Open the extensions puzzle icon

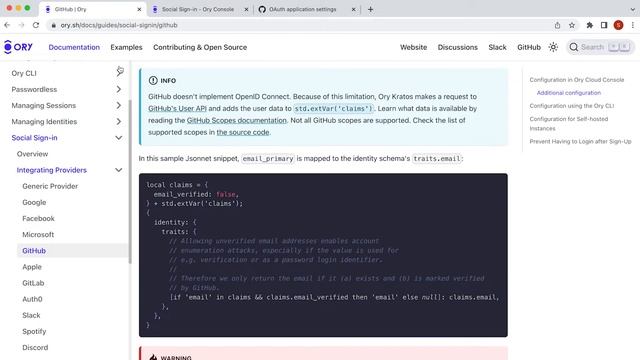[x=589, y=25]
